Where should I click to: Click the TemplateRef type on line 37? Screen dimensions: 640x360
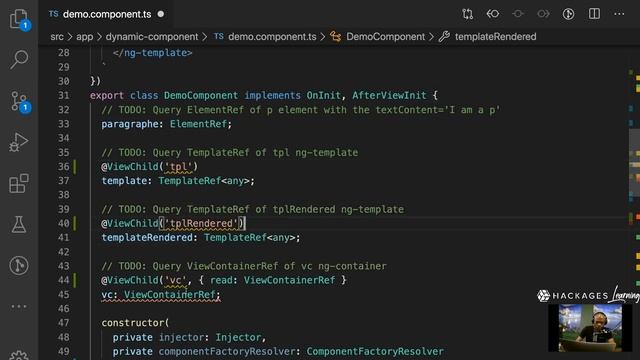[x=189, y=181]
